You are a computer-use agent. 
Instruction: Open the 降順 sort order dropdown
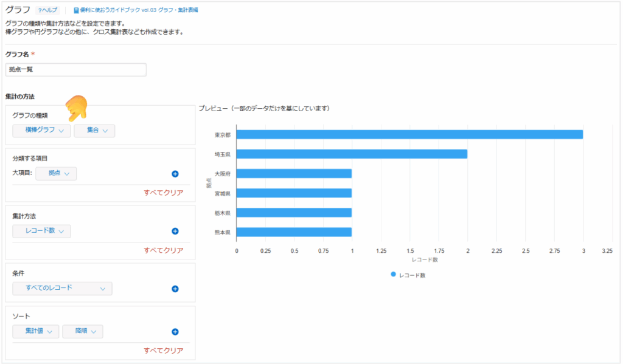82,331
